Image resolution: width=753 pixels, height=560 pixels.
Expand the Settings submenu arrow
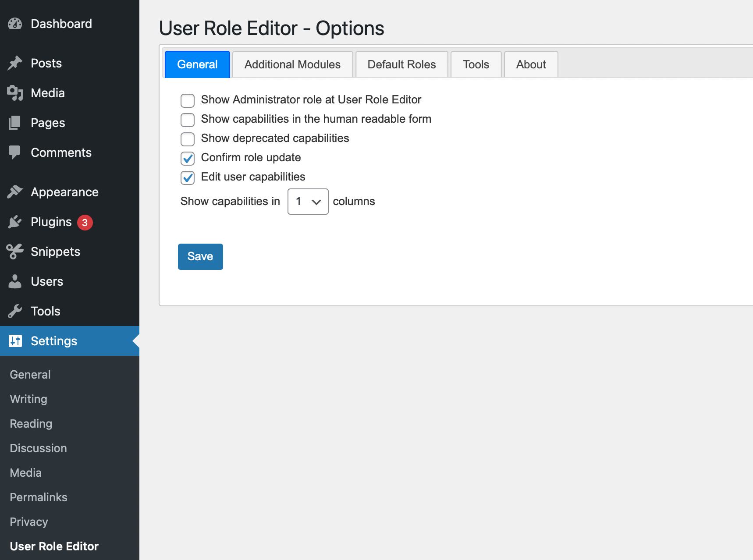pos(136,341)
